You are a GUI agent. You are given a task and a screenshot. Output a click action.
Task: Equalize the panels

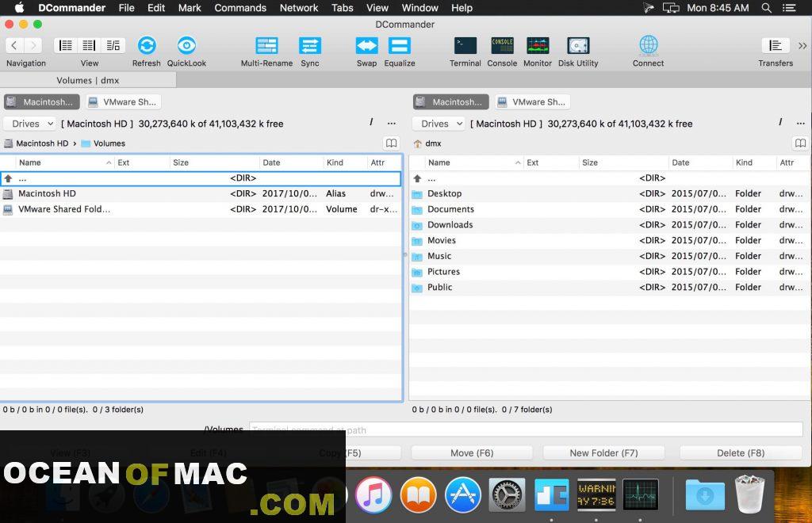(400, 45)
